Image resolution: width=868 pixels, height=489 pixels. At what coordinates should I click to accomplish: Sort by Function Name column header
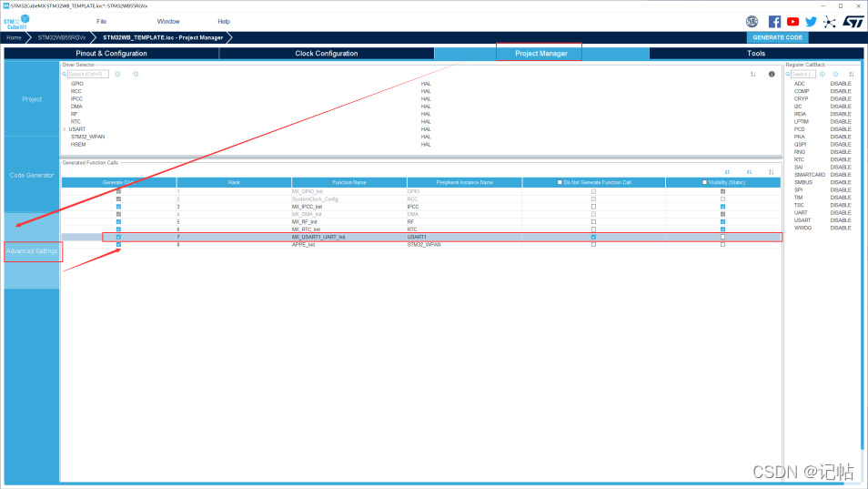pos(349,182)
